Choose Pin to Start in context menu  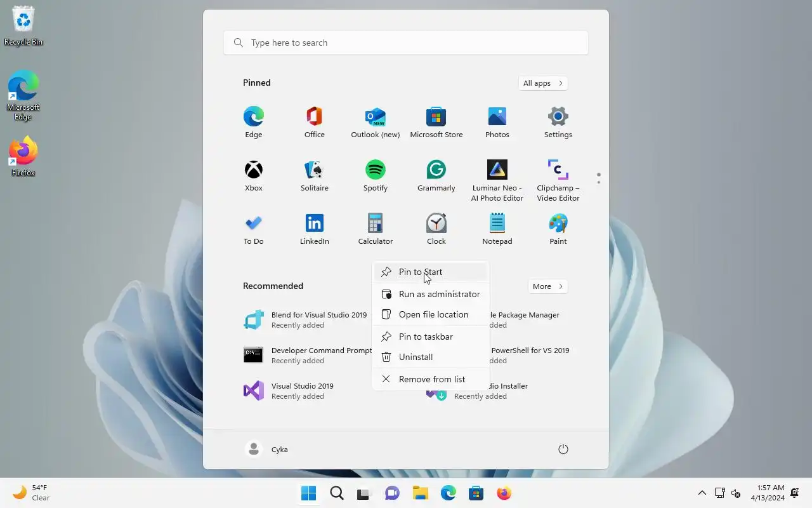(x=431, y=272)
